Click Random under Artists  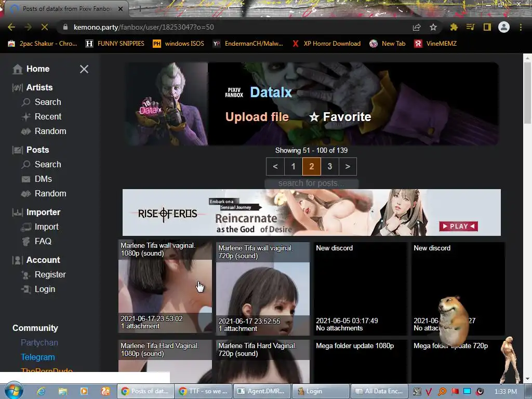(44, 131)
